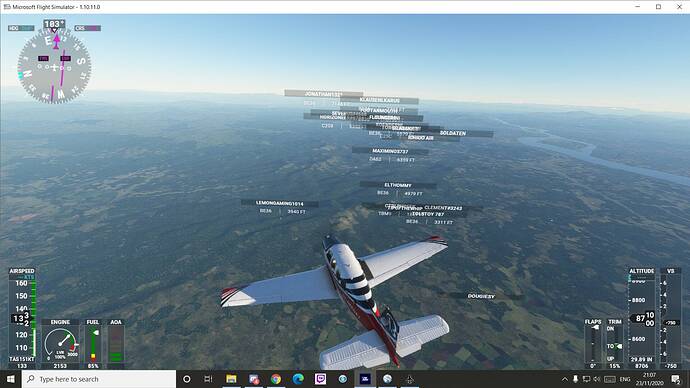Show hidden system tray icons

[x=565, y=379]
